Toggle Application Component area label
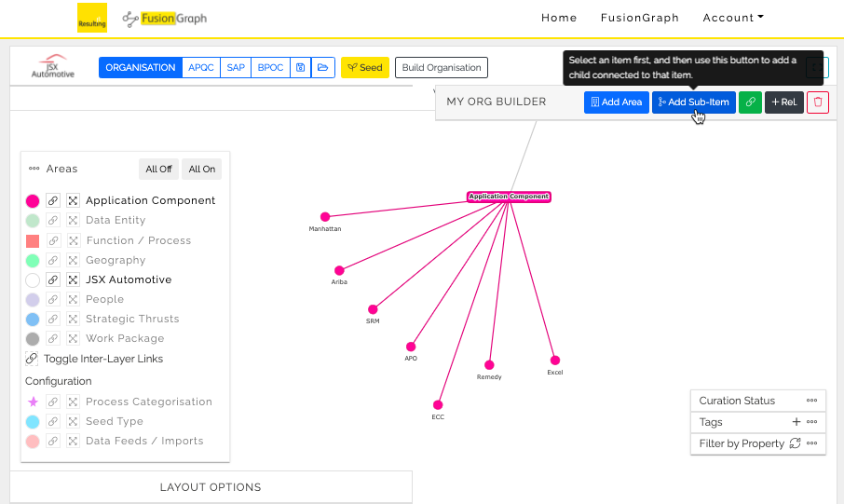844x504 pixels. [x=150, y=200]
